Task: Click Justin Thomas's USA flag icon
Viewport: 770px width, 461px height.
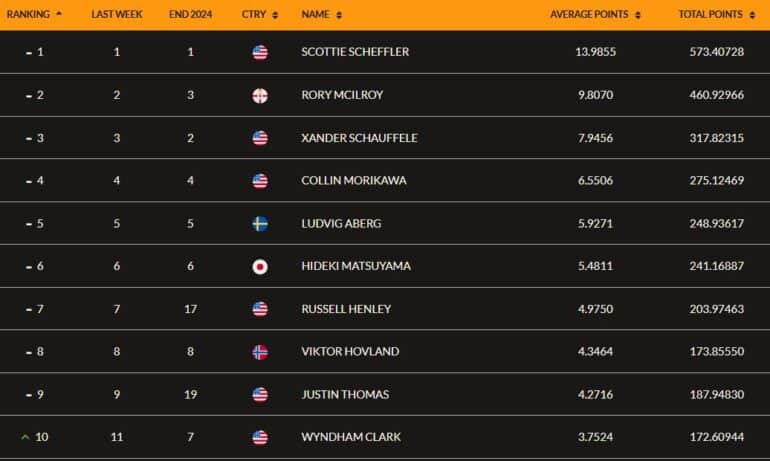Action: click(260, 395)
